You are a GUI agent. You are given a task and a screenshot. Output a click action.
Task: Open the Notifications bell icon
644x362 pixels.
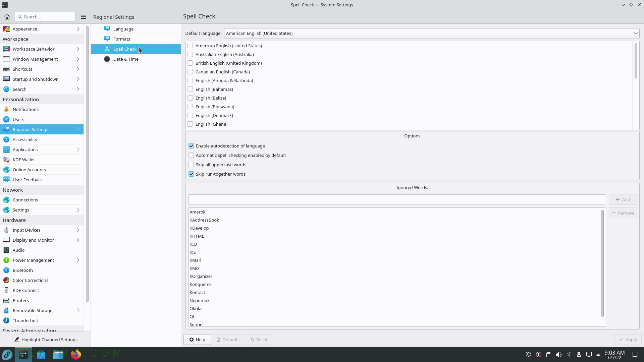click(x=6, y=109)
